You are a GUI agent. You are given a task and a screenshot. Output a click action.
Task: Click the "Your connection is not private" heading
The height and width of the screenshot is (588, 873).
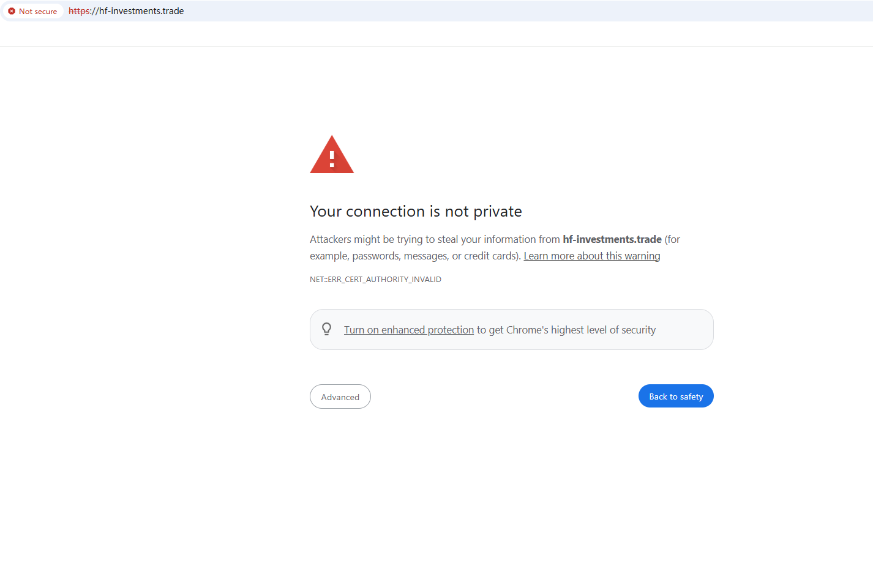pyautogui.click(x=416, y=211)
